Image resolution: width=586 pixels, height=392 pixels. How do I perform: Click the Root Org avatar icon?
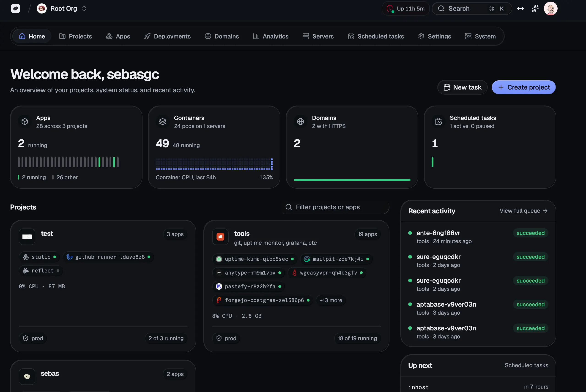(41, 8)
